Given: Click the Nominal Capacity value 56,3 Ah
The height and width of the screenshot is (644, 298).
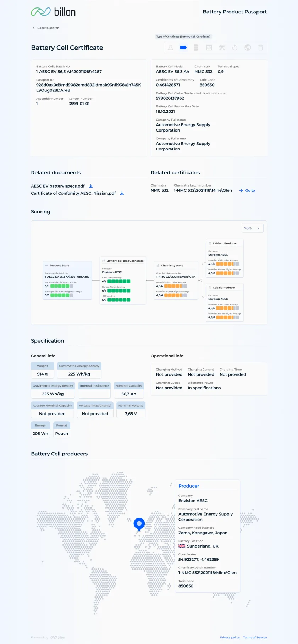Looking at the screenshot, I should tap(129, 394).
